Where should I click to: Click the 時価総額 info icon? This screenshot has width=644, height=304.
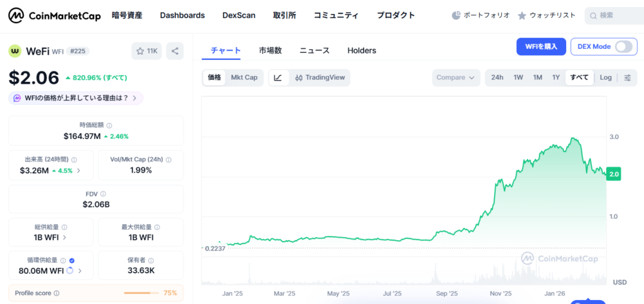[109, 126]
